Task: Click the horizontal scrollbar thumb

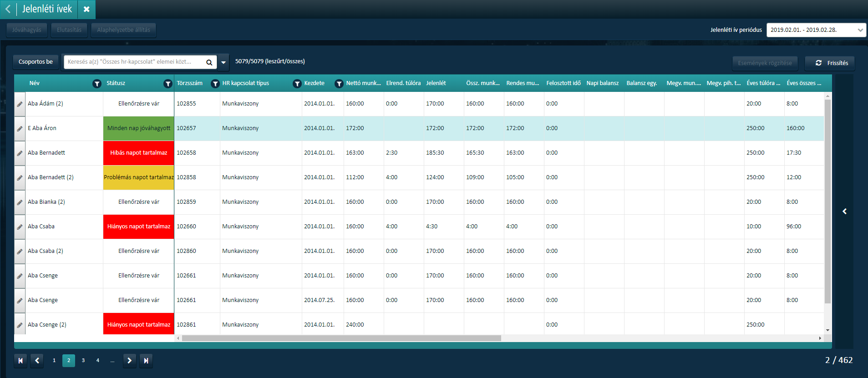Action: pos(341,338)
